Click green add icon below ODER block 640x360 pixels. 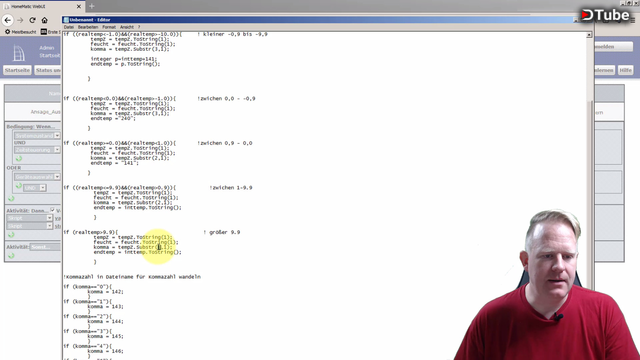11,198
